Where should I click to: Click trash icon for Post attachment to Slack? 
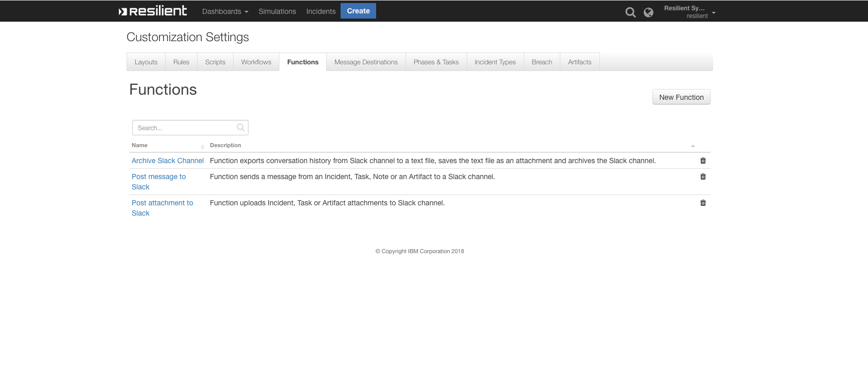(703, 203)
